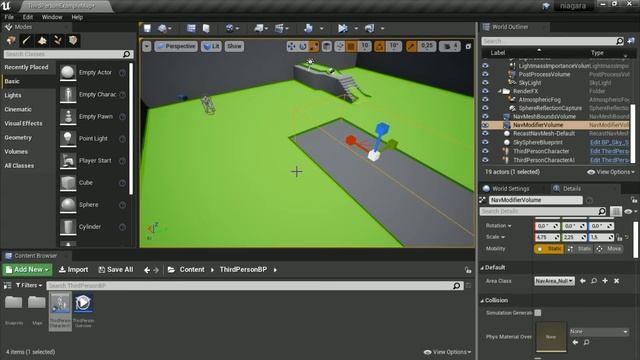Select the rotate gizmo tool in viewport
640x360 pixels.
coord(302,47)
